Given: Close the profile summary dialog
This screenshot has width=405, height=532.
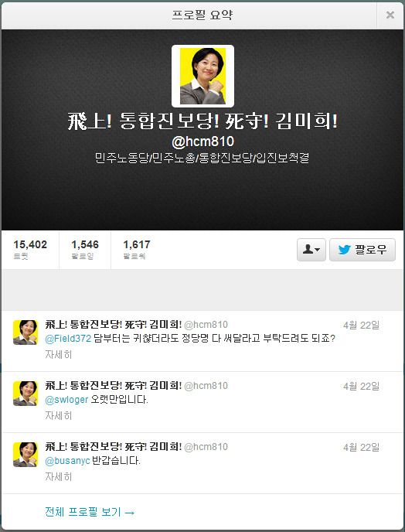Looking at the screenshot, I should point(390,15).
